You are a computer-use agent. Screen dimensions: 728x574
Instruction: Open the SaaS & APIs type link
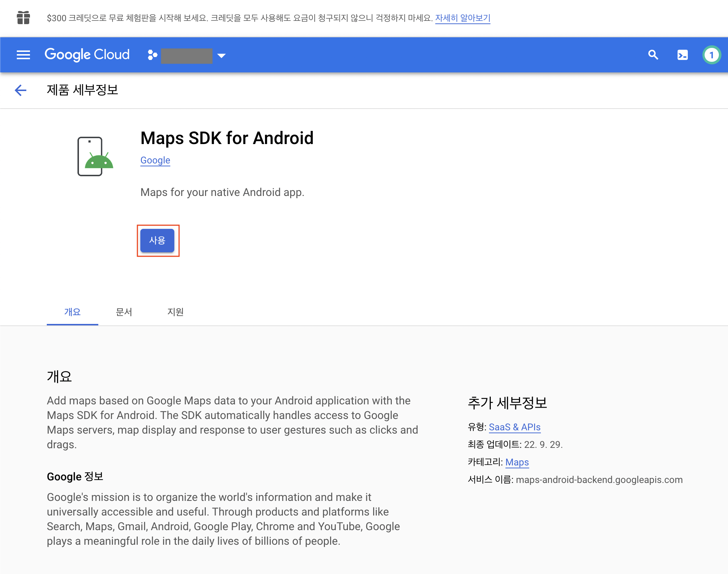point(514,427)
